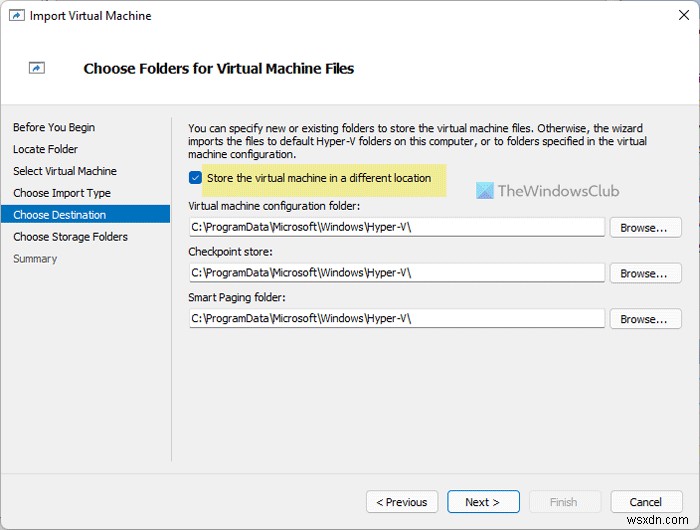Image resolution: width=700 pixels, height=530 pixels.
Task: Click the Import Virtual Machine title bar icon
Action: pyautogui.click(x=17, y=16)
